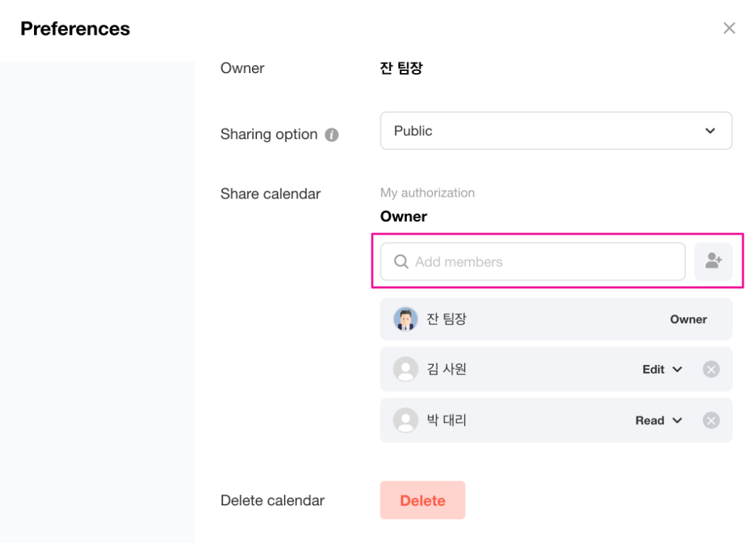This screenshot has width=756, height=543.
Task: Click 잔 팀장's profile avatar in member list
Action: coord(406,319)
